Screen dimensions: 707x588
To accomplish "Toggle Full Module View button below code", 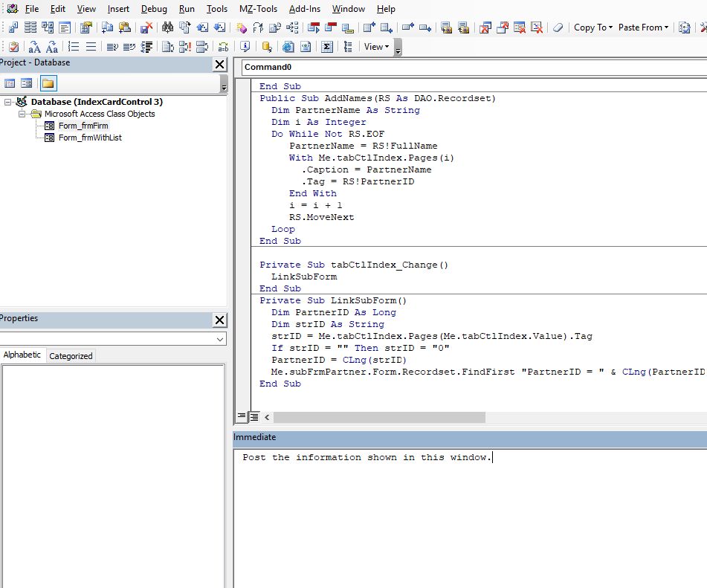I will point(254,417).
